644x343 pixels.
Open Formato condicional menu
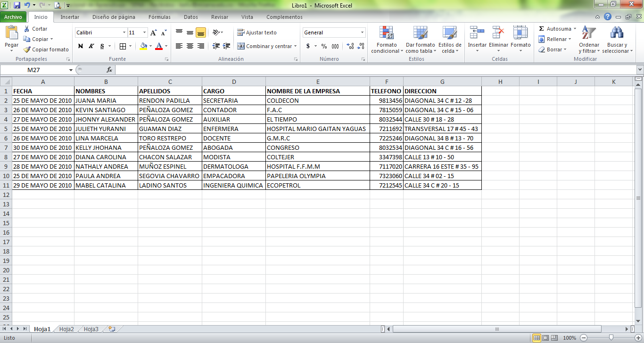click(x=387, y=40)
